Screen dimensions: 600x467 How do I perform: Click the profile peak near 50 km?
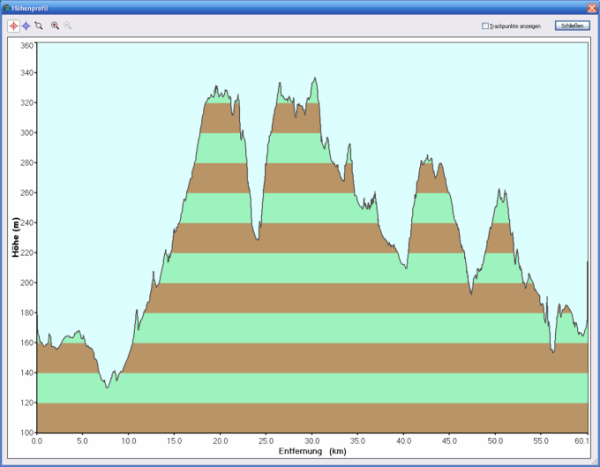click(x=501, y=190)
